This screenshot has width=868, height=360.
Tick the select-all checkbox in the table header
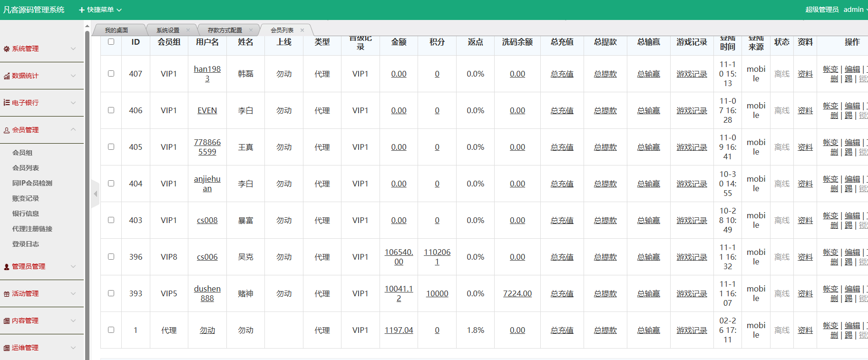111,42
